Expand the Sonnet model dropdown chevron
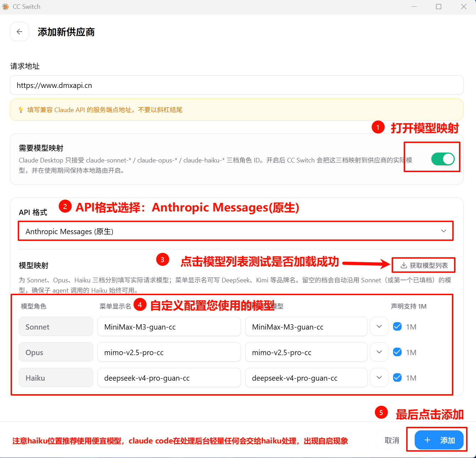The height and width of the screenshot is (458, 476). 379,326
